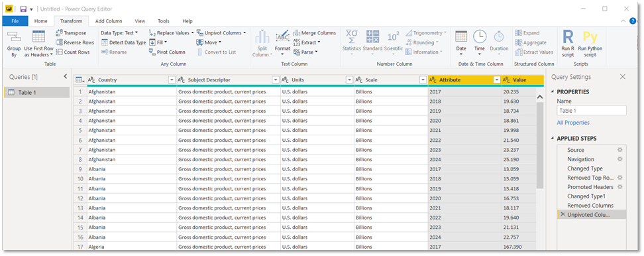The width and height of the screenshot is (644, 256).
Task: Launch the Run Python script tool
Action: pyautogui.click(x=590, y=37)
